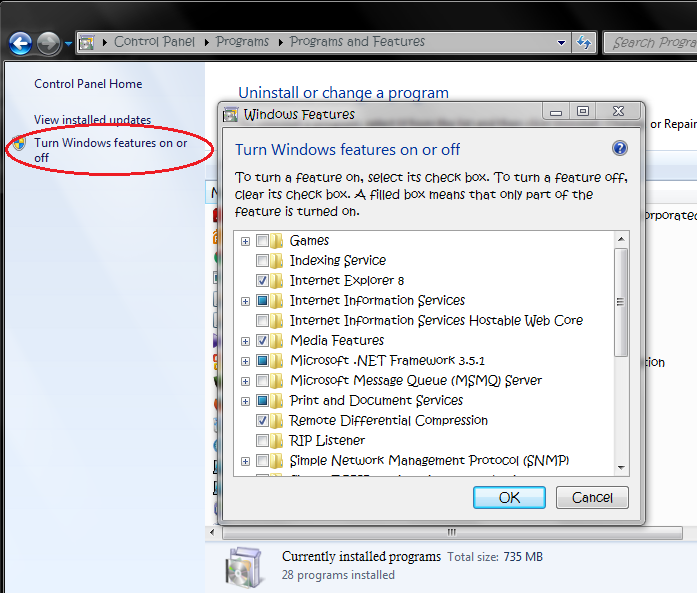Click the Back navigation arrow button
Screen dimensions: 697x593
point(20,44)
